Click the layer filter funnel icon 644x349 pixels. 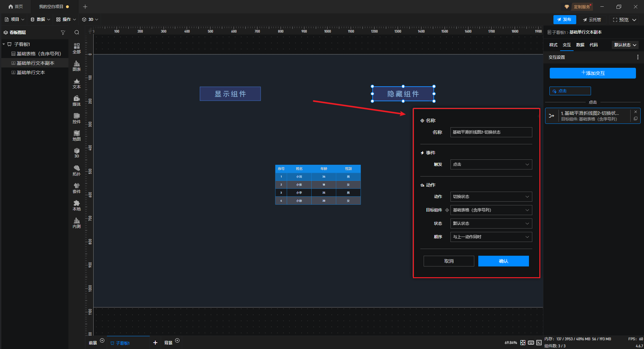(x=63, y=33)
